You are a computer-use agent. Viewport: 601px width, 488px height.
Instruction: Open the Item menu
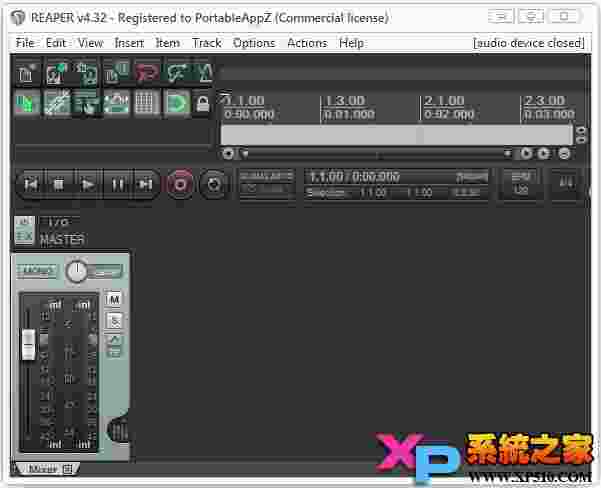[167, 43]
